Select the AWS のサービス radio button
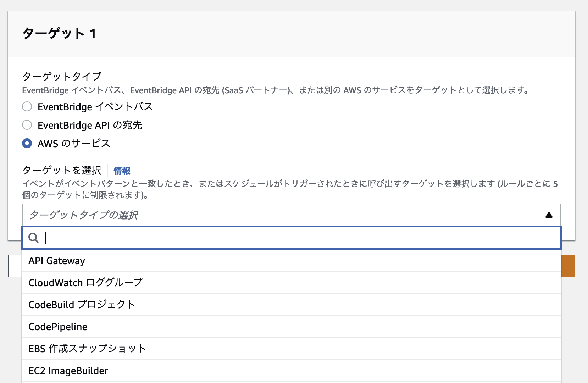588x383 pixels. (27, 143)
